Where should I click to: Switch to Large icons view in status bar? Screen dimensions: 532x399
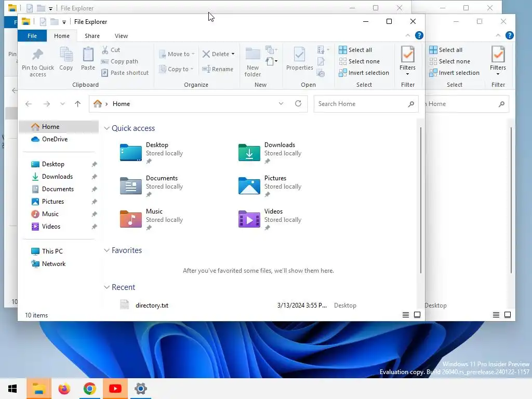[417, 315]
